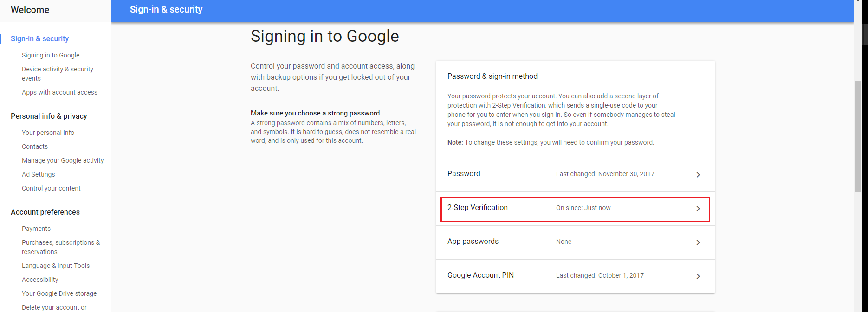This screenshot has height=312, width=868.
Task: Open the Google Account PIN chevron arrow
Action: point(698,276)
